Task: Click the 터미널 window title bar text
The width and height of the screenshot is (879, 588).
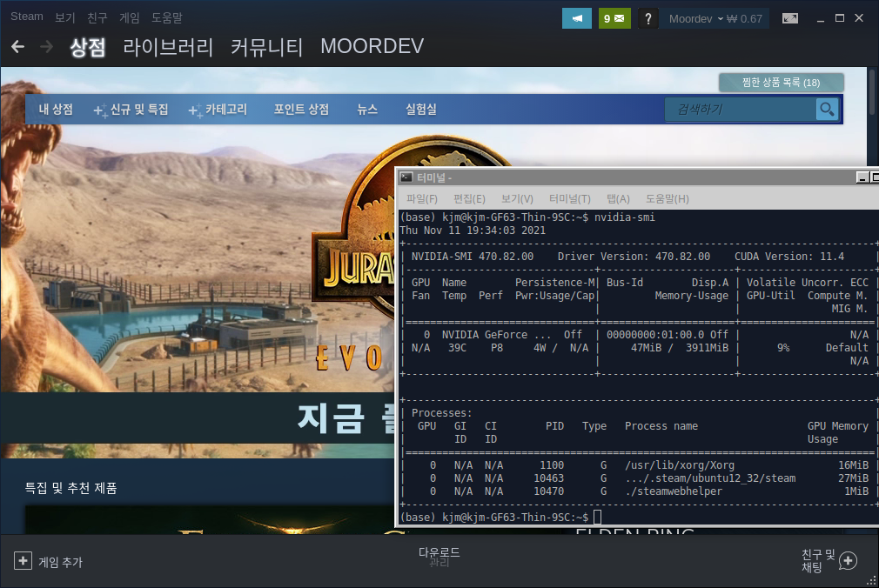Action: 434,177
